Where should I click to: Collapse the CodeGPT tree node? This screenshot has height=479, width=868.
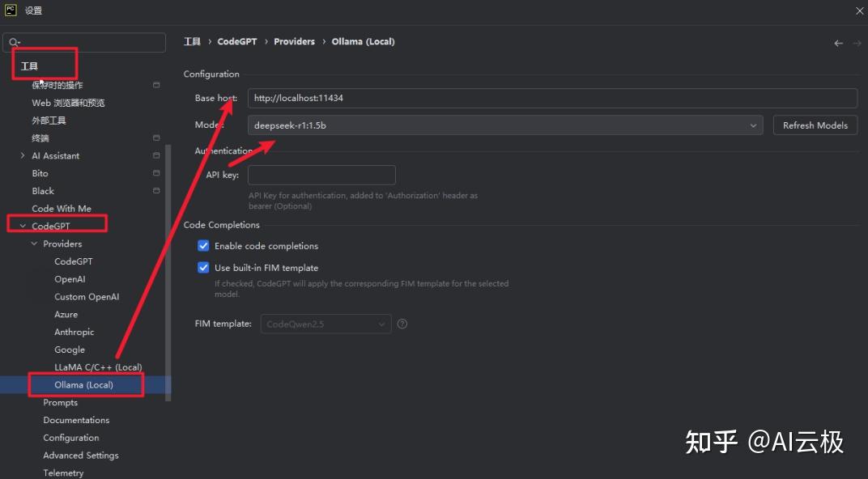coord(22,226)
